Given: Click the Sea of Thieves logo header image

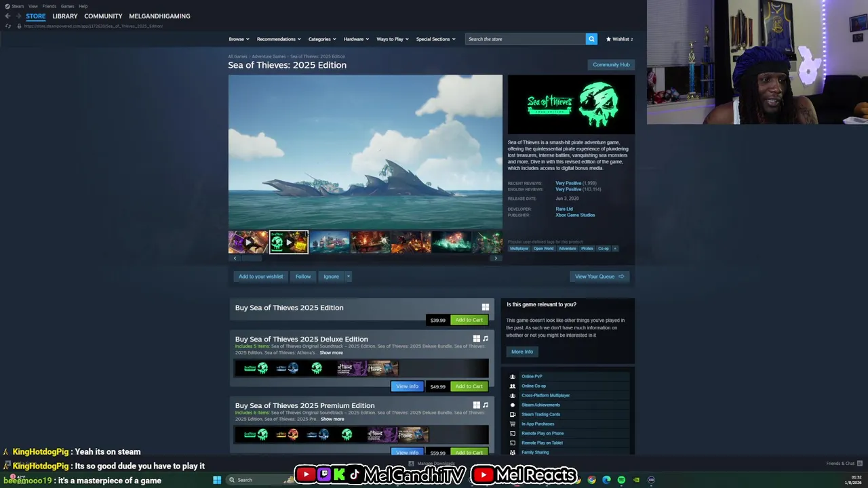Looking at the screenshot, I should (x=571, y=104).
